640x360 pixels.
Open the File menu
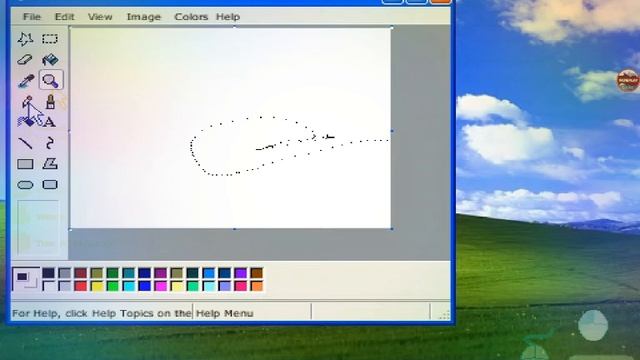tap(31, 17)
